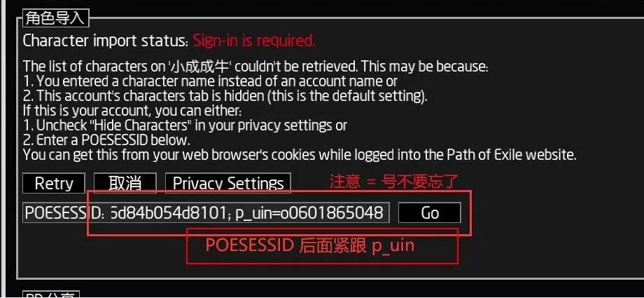Screen dimensions: 644x298
Task: Click the red note 注意 = 号不要忘了
Action: tap(393, 182)
